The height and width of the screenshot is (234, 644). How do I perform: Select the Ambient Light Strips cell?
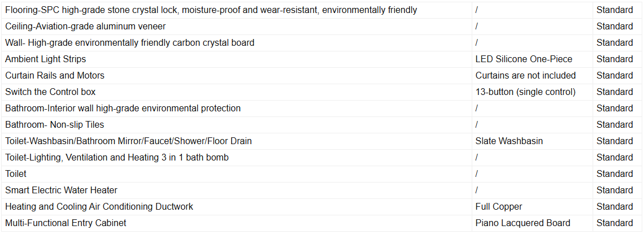pyautogui.click(x=46, y=59)
